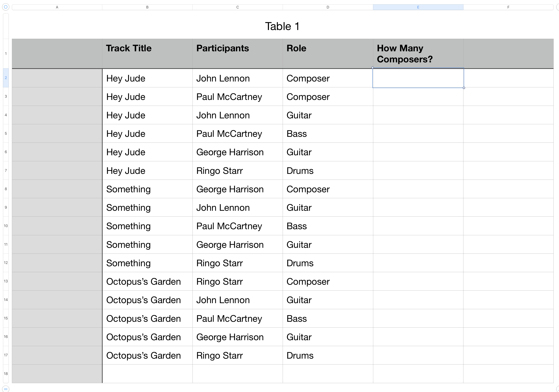559x392 pixels.
Task: Click the How Many Composers? header cell
Action: coord(418,53)
